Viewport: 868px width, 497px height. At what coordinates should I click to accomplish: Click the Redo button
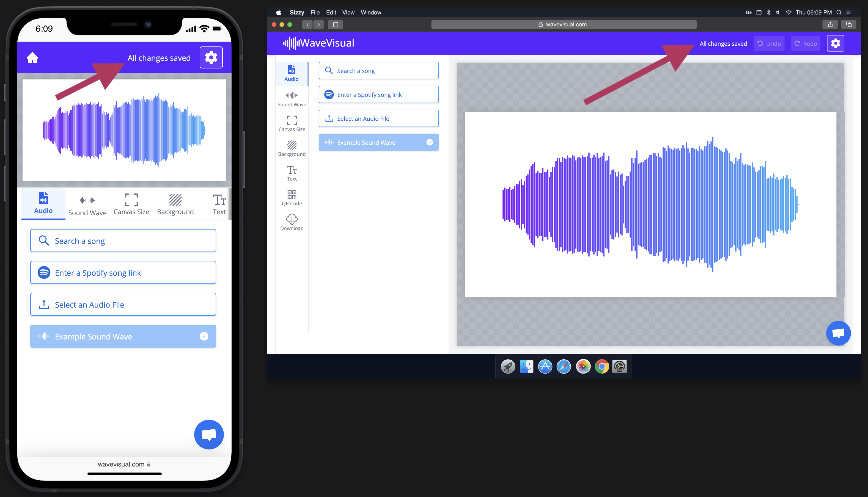click(x=805, y=43)
